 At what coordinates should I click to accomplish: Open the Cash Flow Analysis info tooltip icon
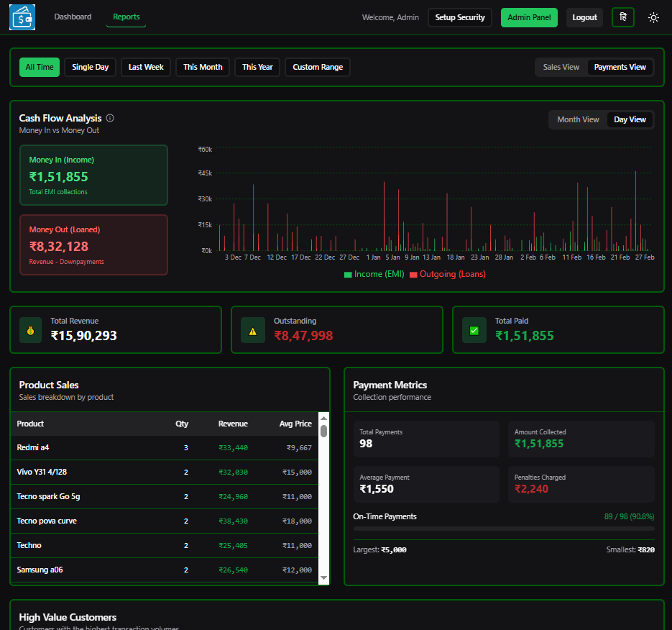coord(109,118)
